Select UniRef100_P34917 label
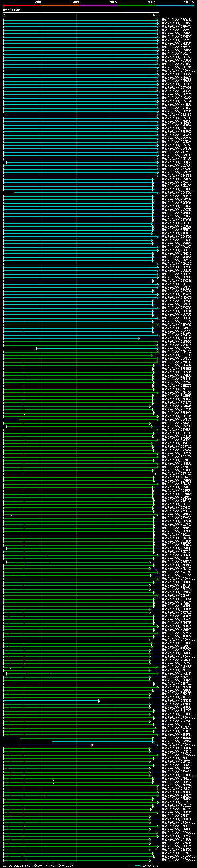 tap(177, 497)
